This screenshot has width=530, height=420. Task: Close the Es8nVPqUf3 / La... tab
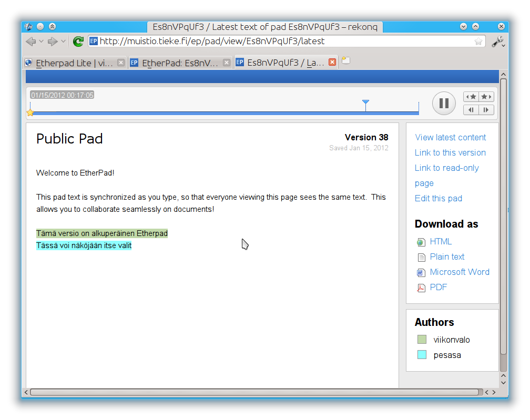click(x=332, y=62)
